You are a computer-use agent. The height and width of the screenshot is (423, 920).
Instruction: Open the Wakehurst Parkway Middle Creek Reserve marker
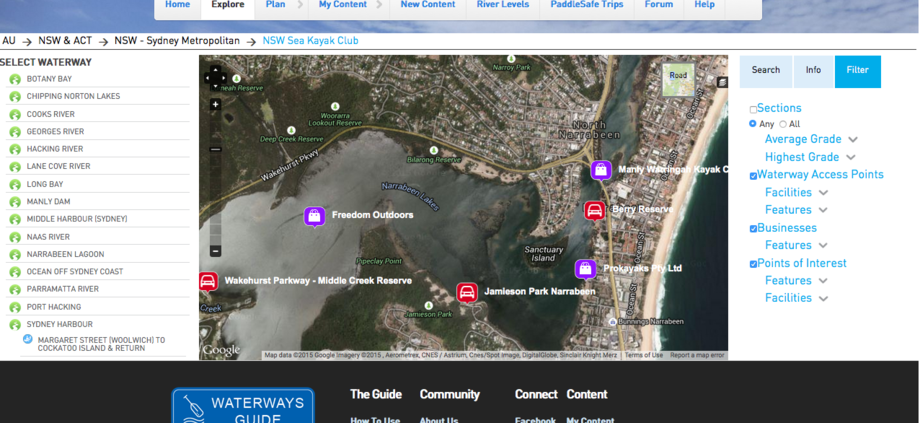[x=208, y=282]
